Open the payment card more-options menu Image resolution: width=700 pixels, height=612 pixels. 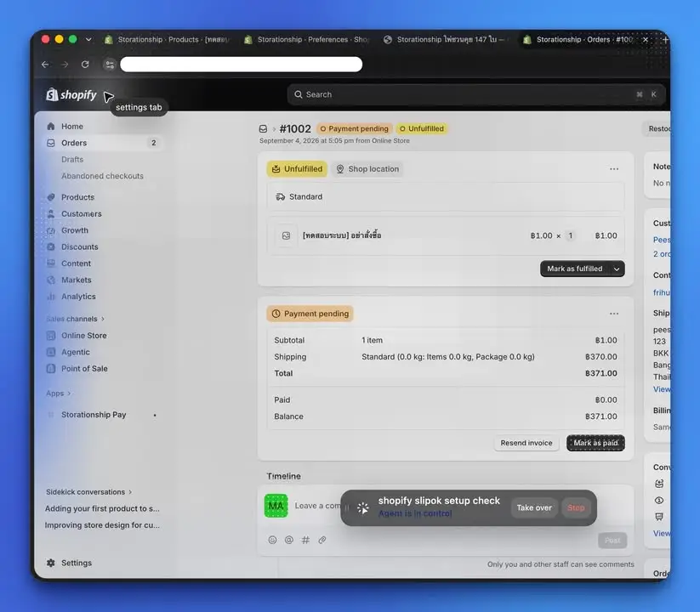coord(614,314)
